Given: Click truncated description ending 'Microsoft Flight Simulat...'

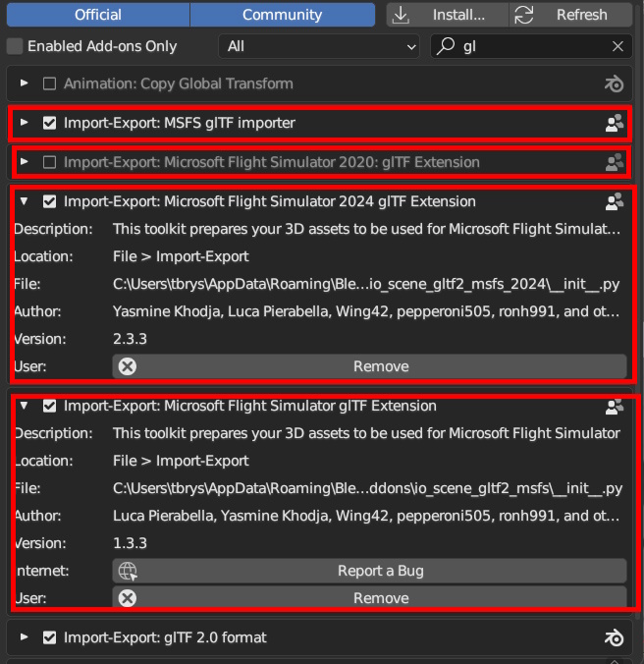Looking at the screenshot, I should 366,229.
